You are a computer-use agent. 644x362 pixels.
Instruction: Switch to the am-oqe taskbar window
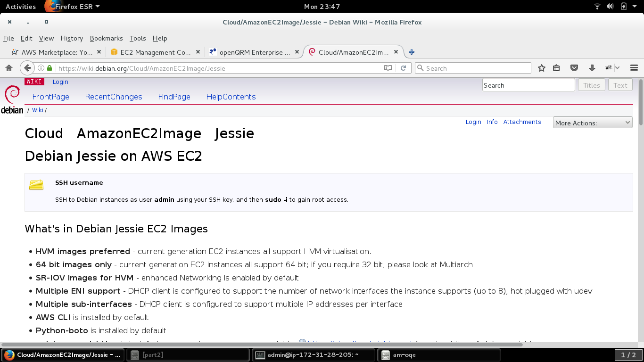click(438, 355)
